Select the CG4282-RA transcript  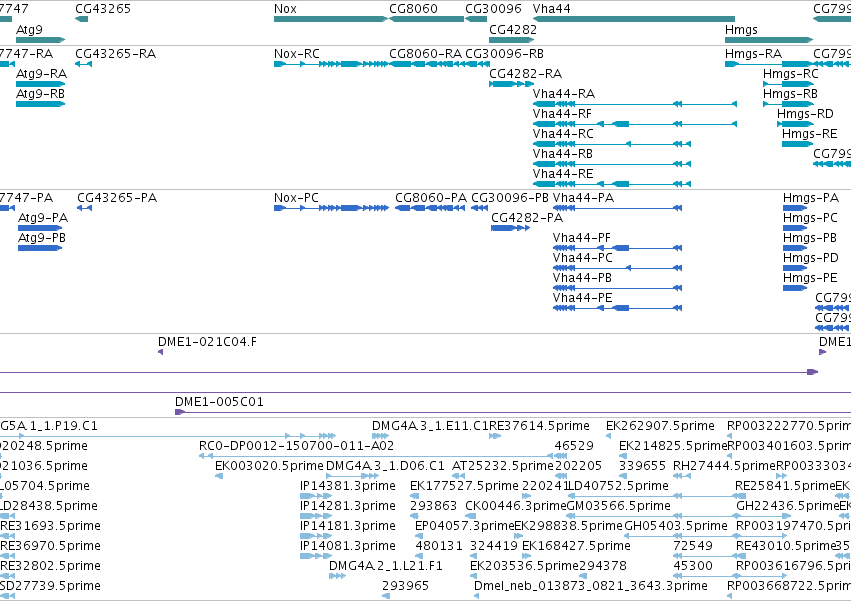coord(512,84)
